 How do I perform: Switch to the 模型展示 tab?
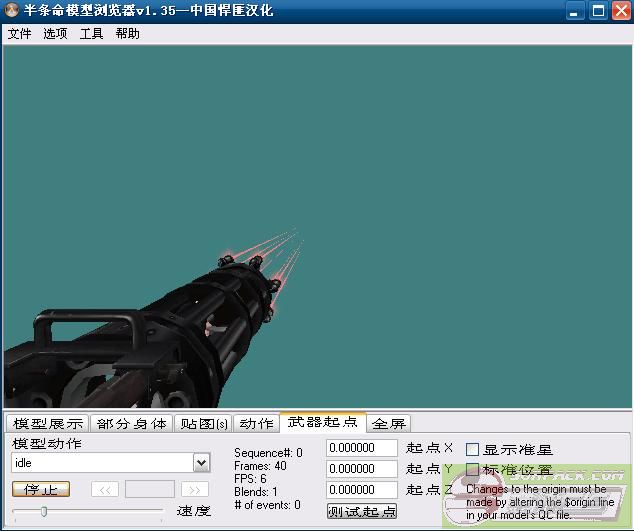click(47, 424)
